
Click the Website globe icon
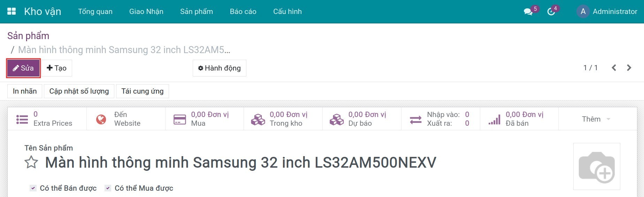coord(101,119)
